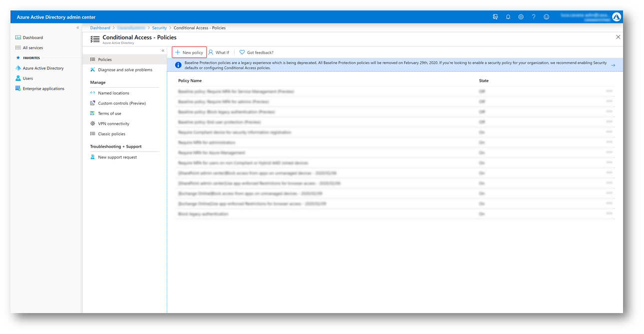Viewport: 644px width, 334px height.
Task: Click the info banner arrow
Action: [613, 65]
